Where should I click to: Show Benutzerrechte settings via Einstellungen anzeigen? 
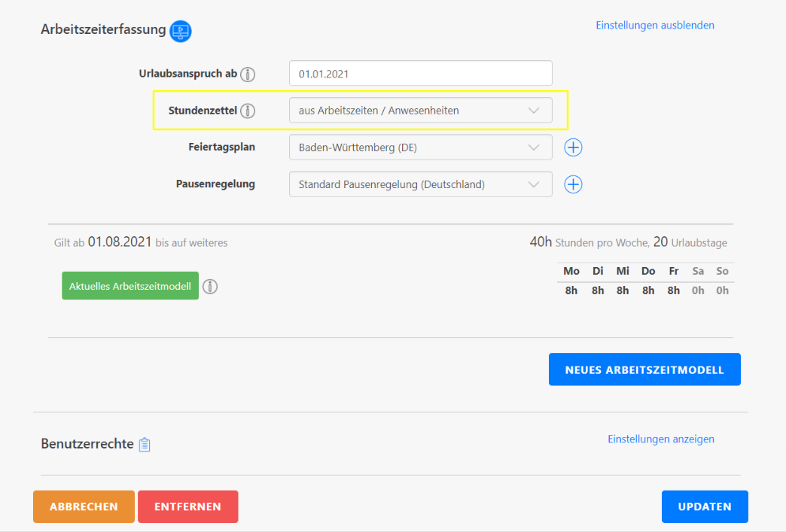pos(660,439)
